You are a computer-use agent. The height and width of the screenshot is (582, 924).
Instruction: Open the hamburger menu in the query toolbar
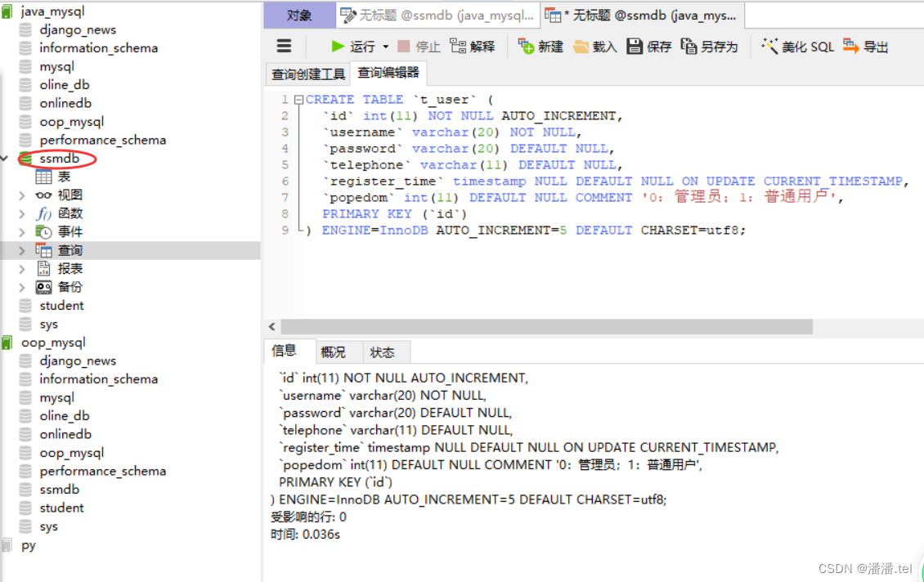[x=284, y=46]
